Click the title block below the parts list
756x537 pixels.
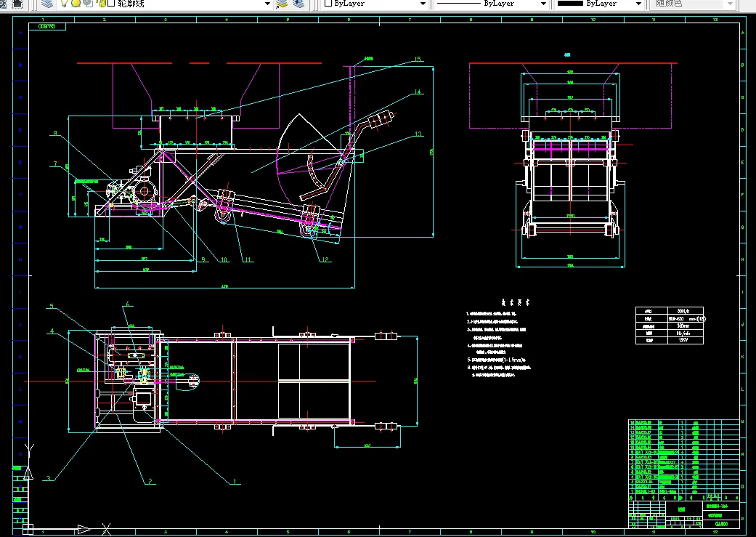[x=683, y=514]
